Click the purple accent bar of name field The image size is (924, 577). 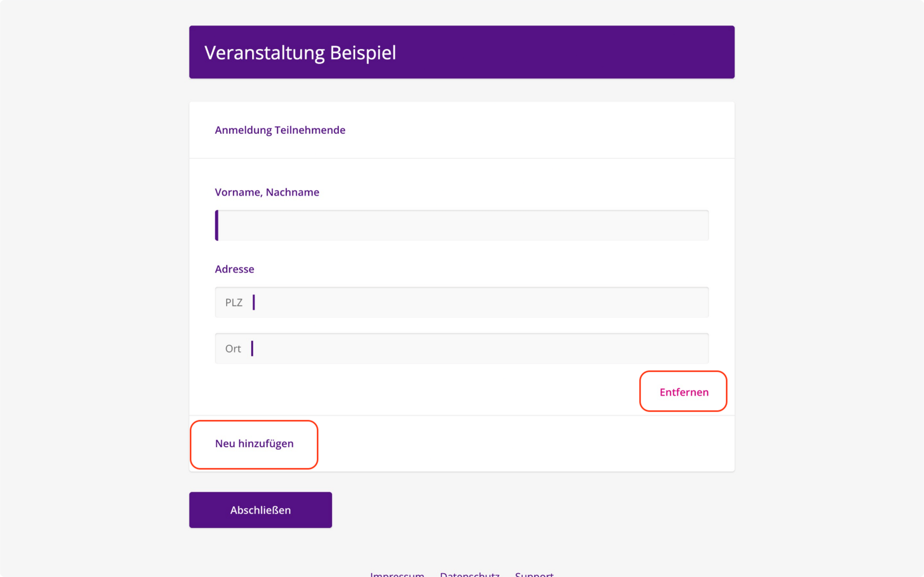coord(217,225)
